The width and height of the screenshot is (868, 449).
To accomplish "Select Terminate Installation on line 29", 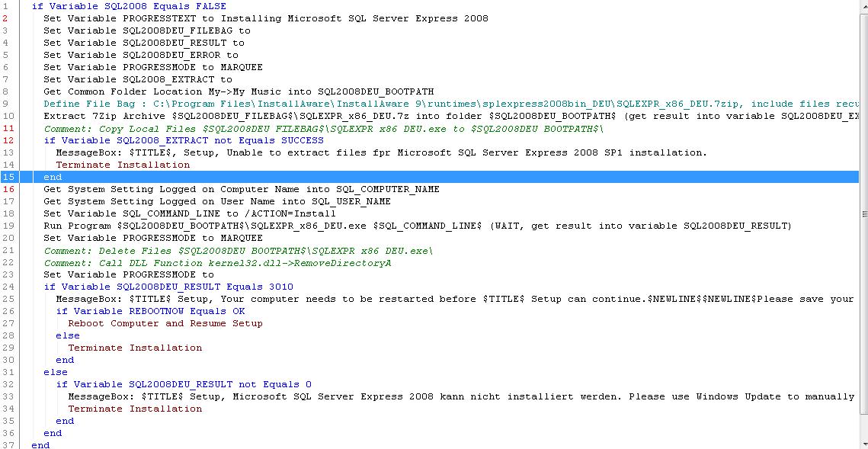I will (x=135, y=347).
